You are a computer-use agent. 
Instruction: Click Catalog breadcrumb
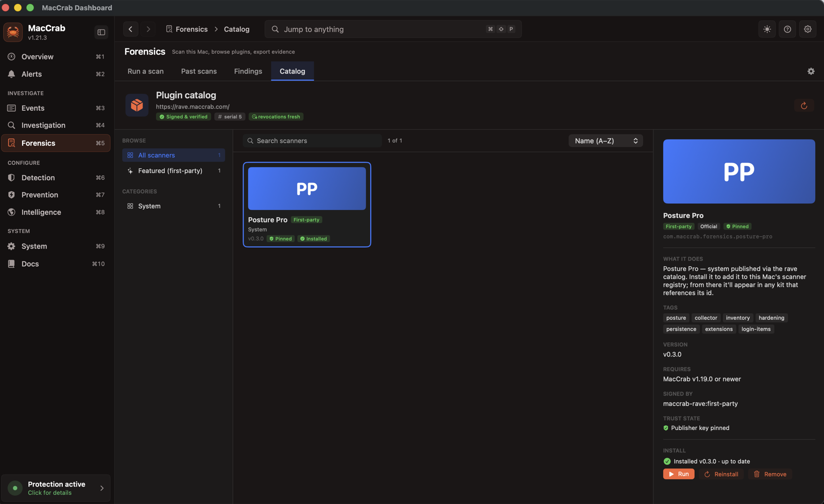[x=237, y=29]
